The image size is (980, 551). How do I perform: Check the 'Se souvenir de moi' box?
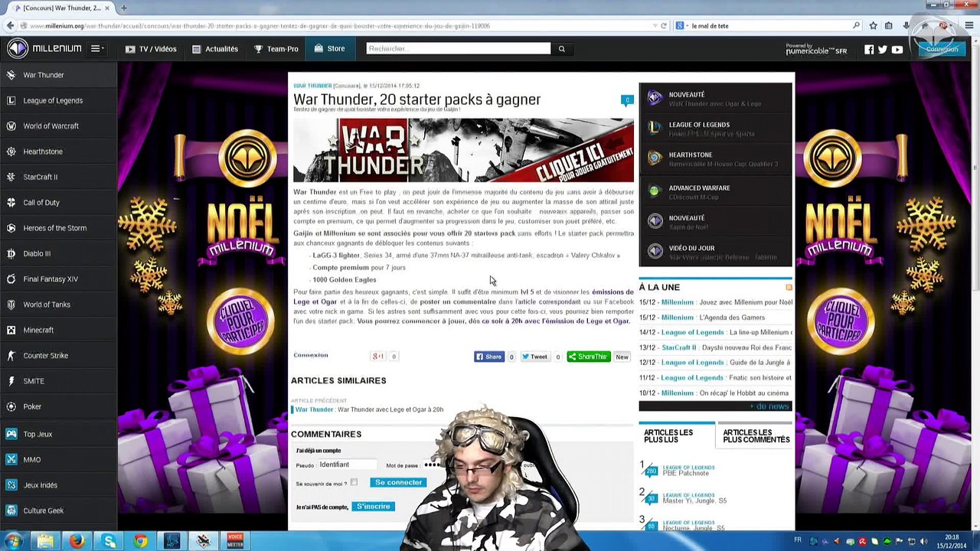(354, 483)
